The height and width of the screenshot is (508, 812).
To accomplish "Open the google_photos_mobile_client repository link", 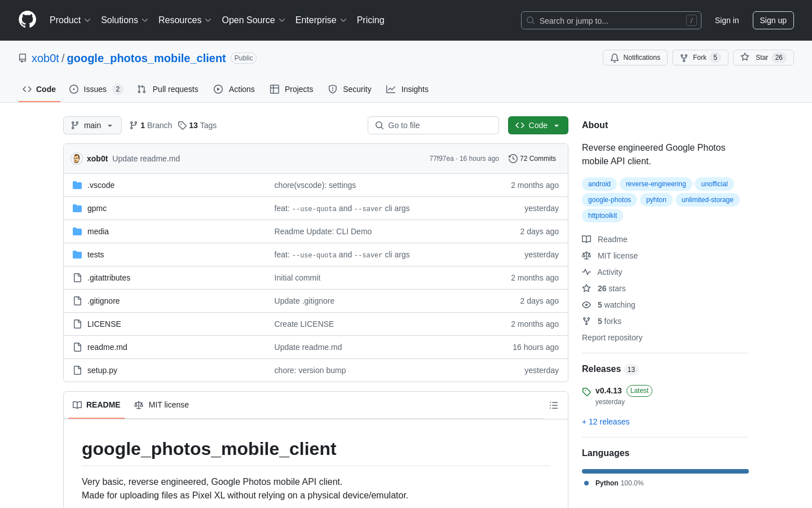I will point(146,58).
